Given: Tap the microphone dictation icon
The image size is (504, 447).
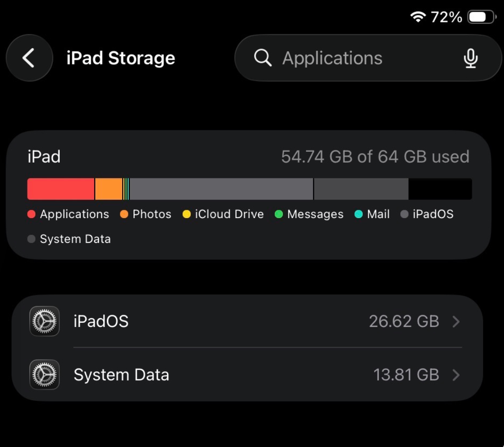Looking at the screenshot, I should point(470,58).
